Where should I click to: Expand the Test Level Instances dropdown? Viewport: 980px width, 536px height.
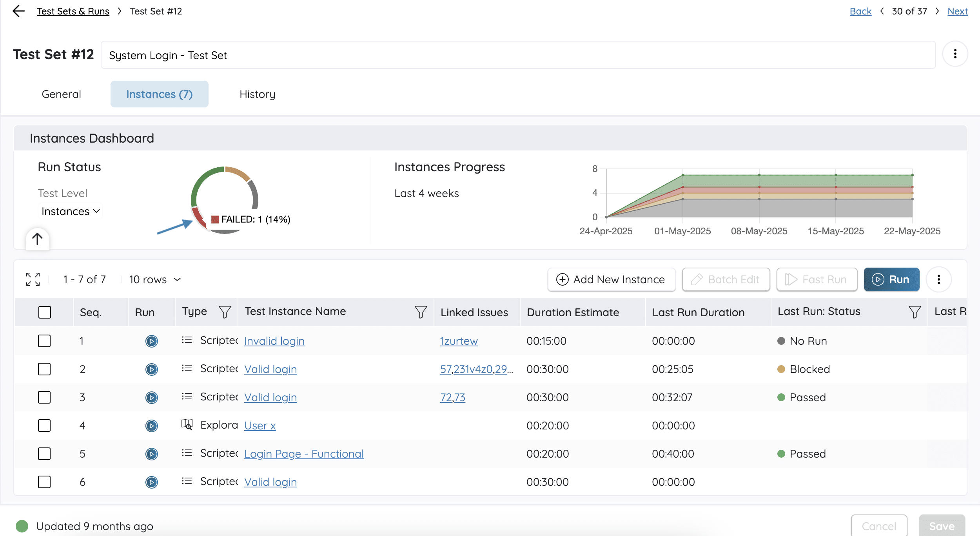click(x=71, y=211)
